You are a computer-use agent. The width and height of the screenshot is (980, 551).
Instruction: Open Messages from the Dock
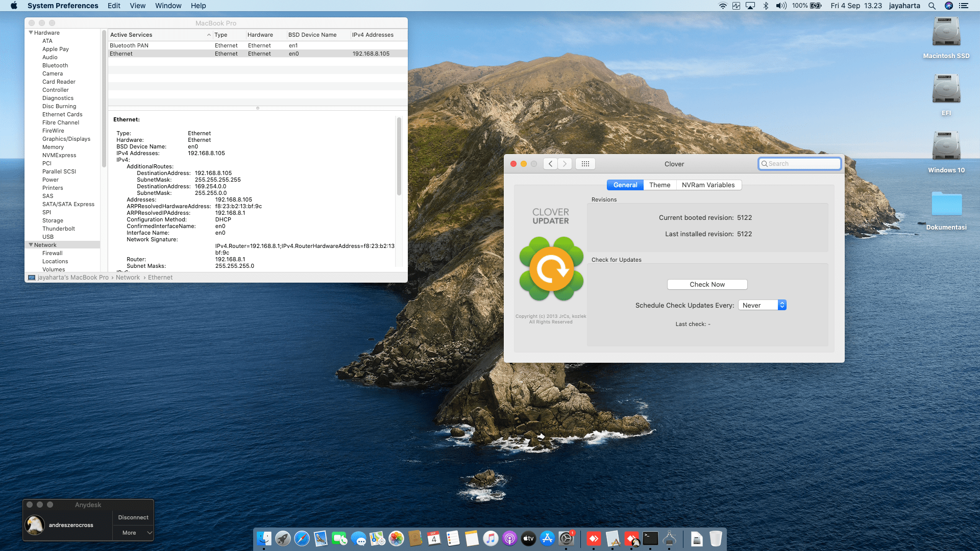[358, 538]
